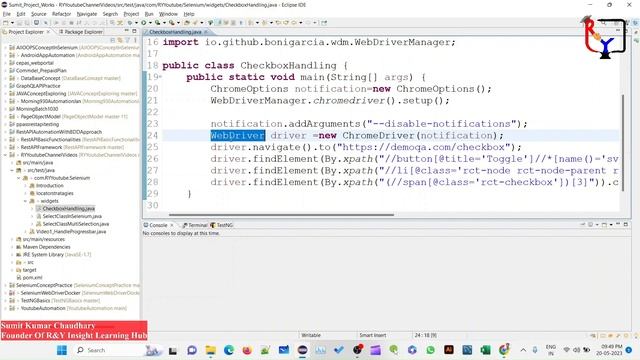Expand the PageObjectModel project
Image resolution: width=640 pixels, height=360 pixels.
(5, 116)
